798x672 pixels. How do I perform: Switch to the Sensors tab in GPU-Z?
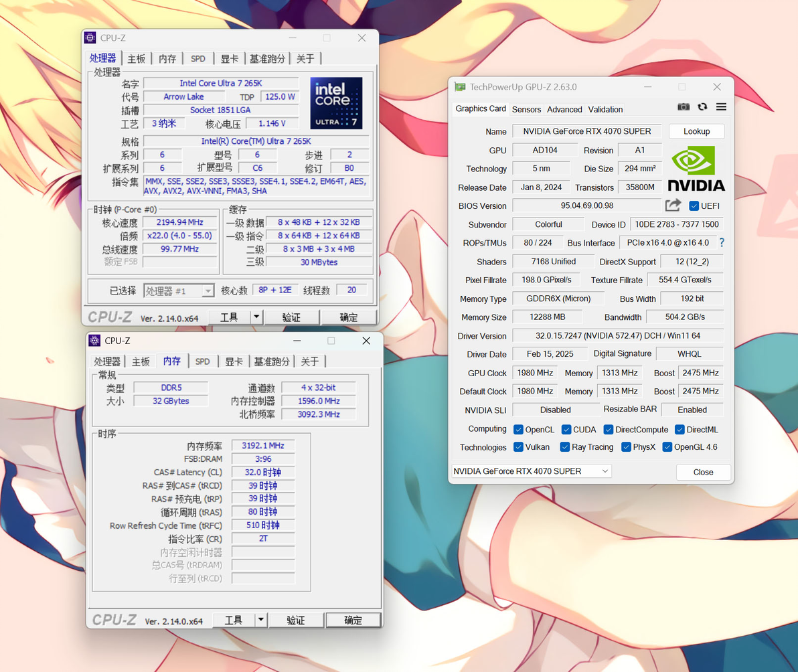(x=526, y=109)
